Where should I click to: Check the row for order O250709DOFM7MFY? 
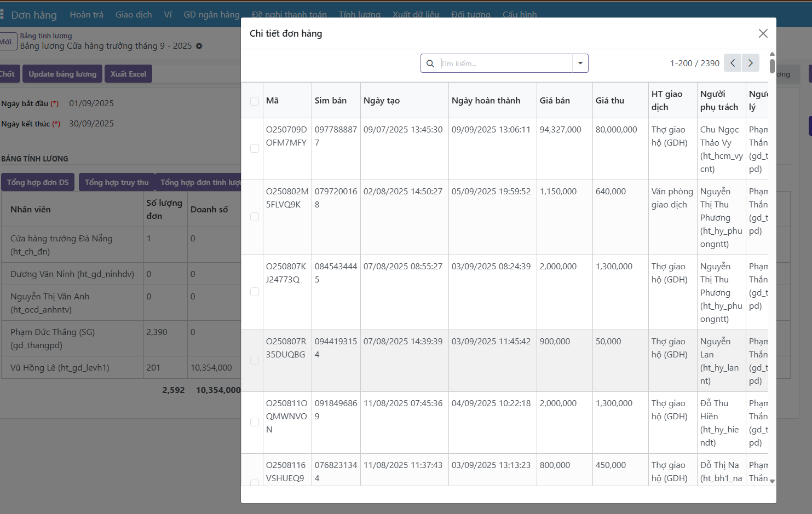[x=255, y=148]
